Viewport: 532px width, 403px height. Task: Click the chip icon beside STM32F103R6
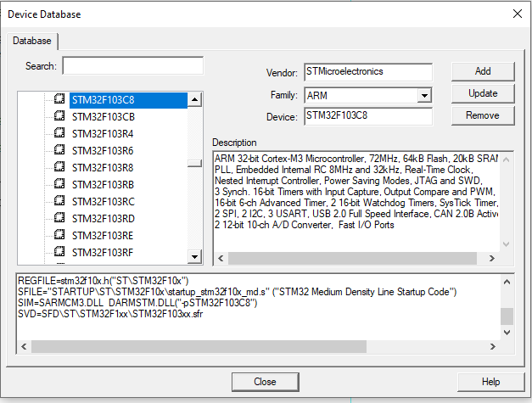pos(59,150)
